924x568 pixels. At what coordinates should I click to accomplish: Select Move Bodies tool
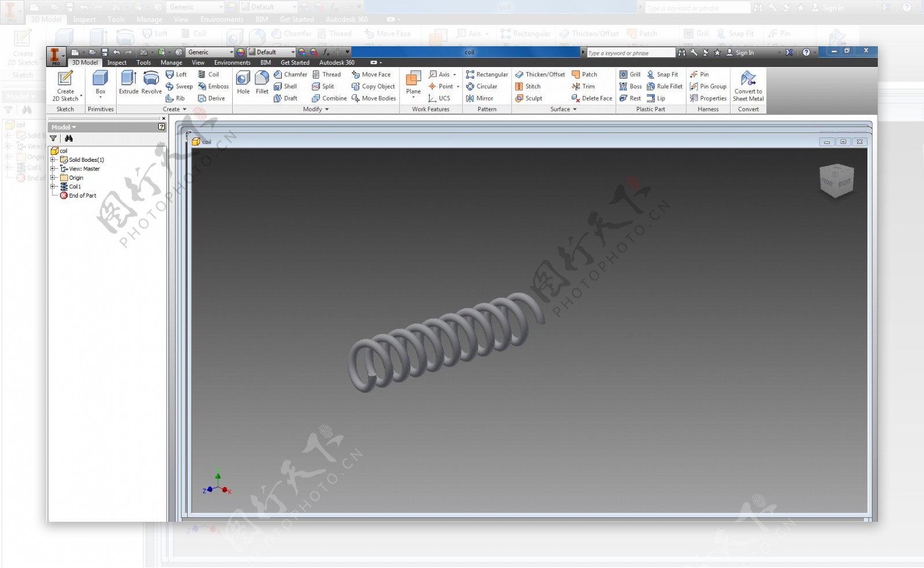coord(374,98)
